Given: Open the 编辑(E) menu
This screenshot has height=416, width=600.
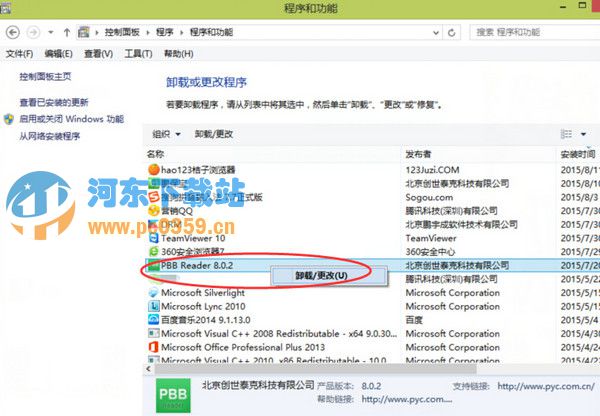Looking at the screenshot, I should 58,54.
